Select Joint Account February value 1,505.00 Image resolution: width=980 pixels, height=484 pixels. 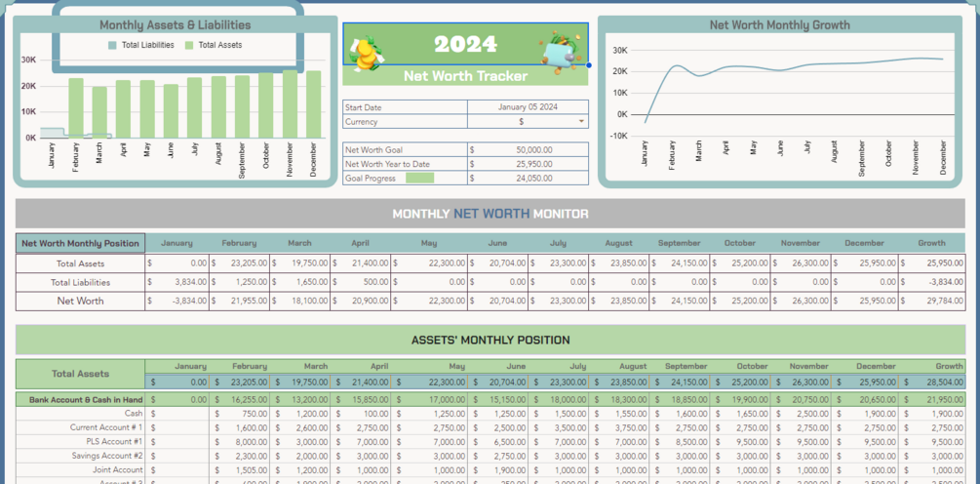point(241,469)
